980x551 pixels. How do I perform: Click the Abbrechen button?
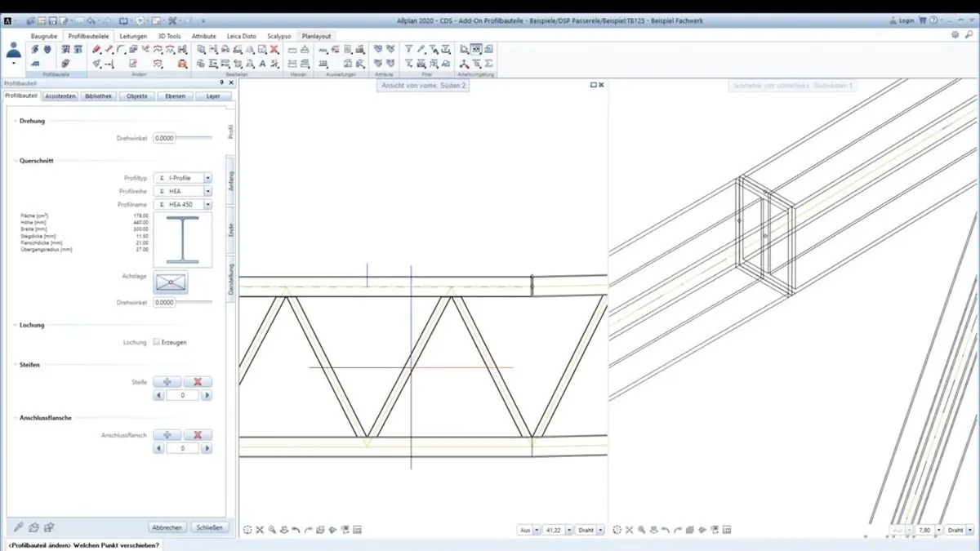click(167, 527)
